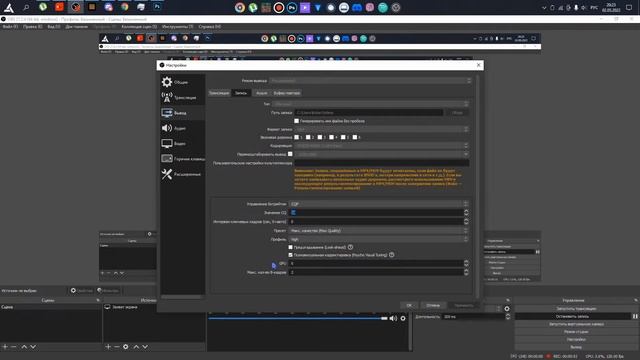
Task: Switch to the Recording (Запись) output tab
Action: click(x=241, y=93)
